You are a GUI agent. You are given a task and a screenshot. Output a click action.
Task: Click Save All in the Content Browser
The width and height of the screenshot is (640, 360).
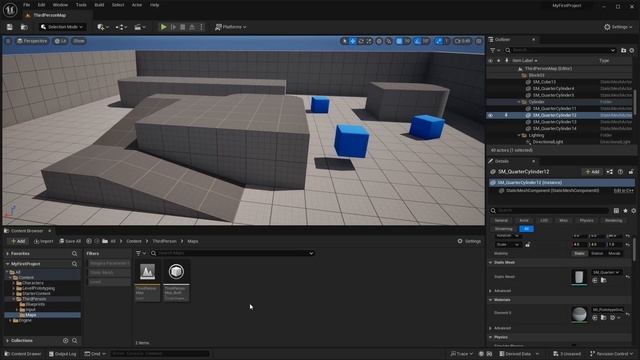coord(70,241)
